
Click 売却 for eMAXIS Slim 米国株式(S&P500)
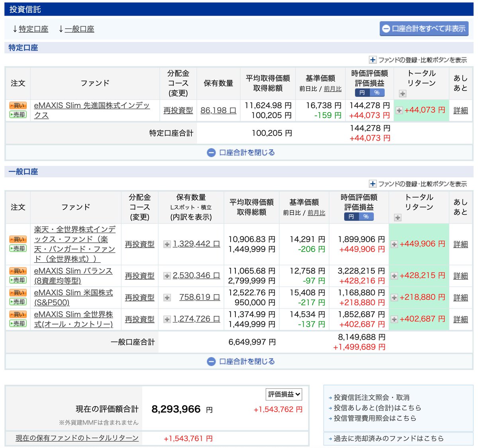[x=18, y=302]
